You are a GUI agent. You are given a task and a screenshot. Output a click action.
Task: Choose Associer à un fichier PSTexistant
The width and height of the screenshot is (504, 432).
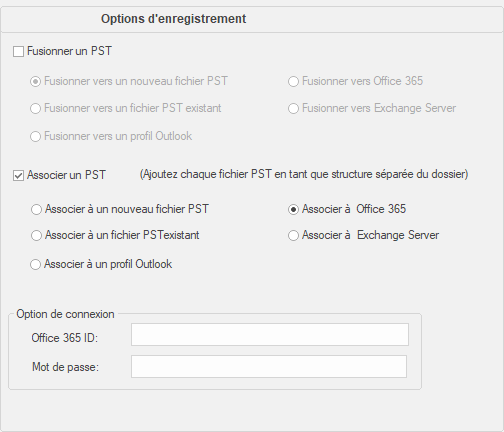click(x=36, y=235)
